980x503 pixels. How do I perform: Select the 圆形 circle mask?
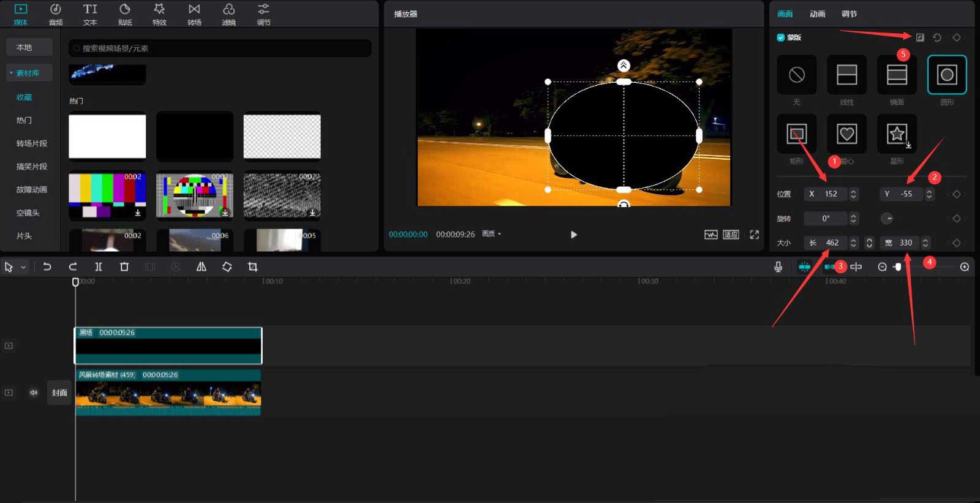[x=947, y=75]
